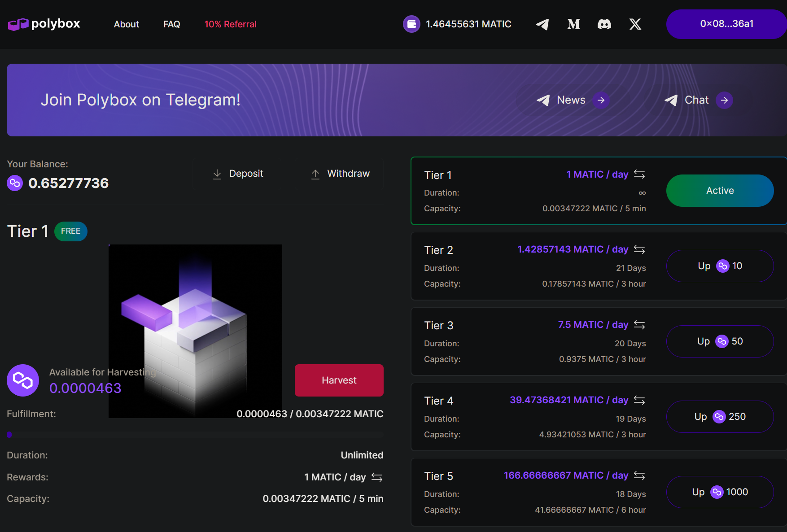Click the 'Join Polybox on Telegram!' banner text
The image size is (787, 532).
tap(140, 100)
